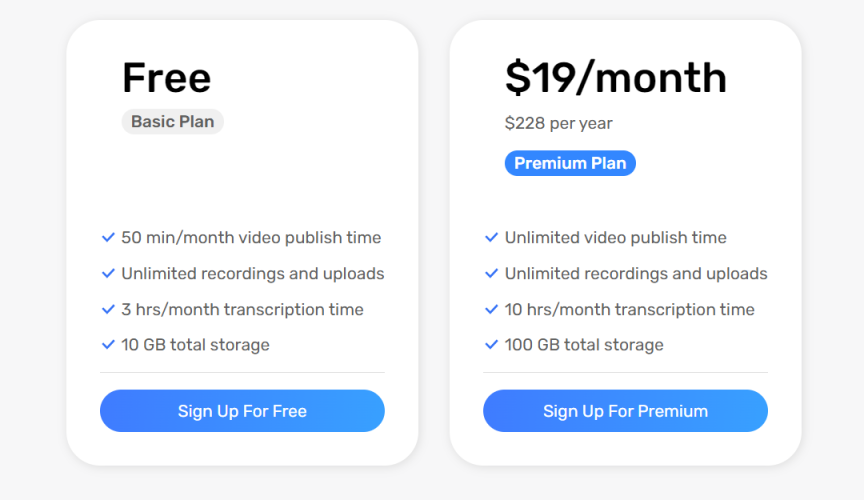The height and width of the screenshot is (500, 864).
Task: Select the Basic Plan badge
Action: click(172, 122)
